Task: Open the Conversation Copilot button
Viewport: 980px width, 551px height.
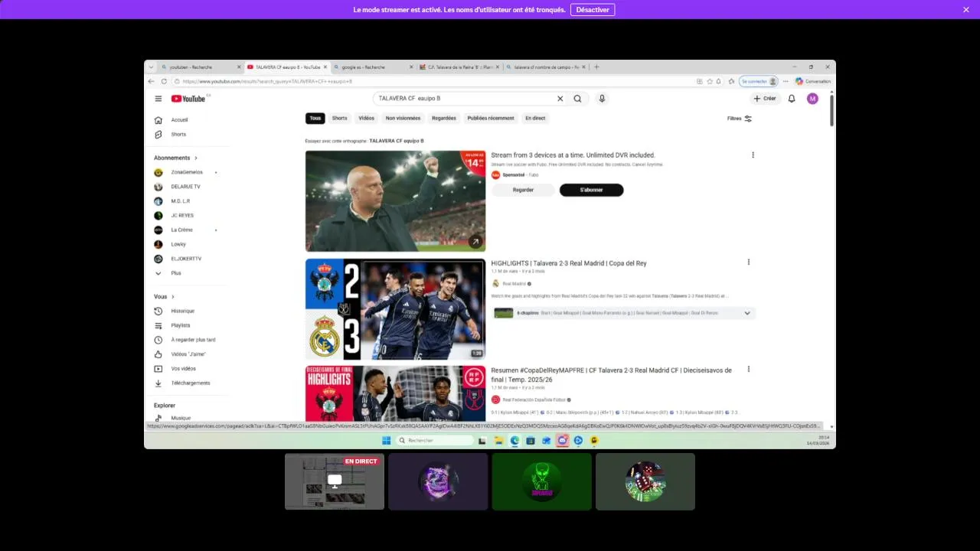Action: point(813,81)
